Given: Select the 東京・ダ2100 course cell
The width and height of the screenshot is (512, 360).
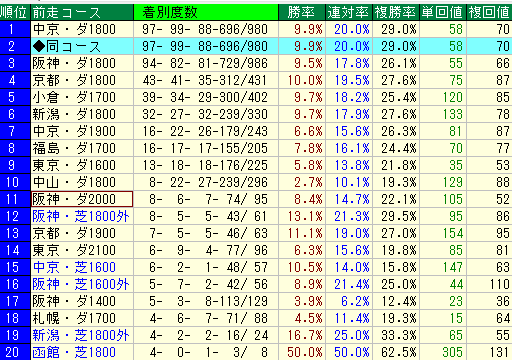Looking at the screenshot, I should [82, 250].
